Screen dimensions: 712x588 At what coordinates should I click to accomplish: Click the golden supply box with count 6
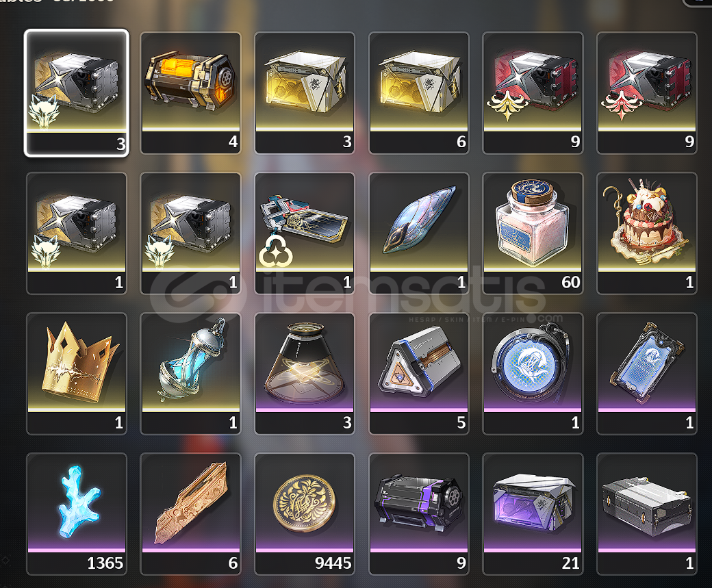[419, 93]
